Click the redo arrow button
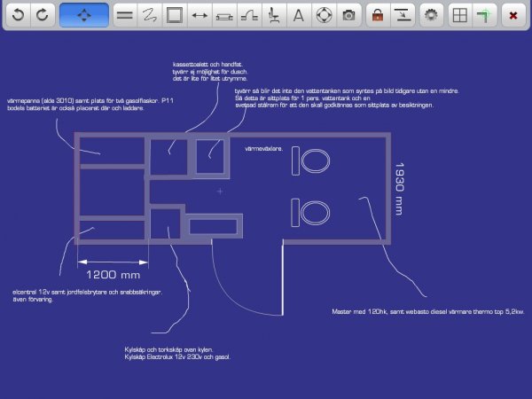 click(x=42, y=15)
